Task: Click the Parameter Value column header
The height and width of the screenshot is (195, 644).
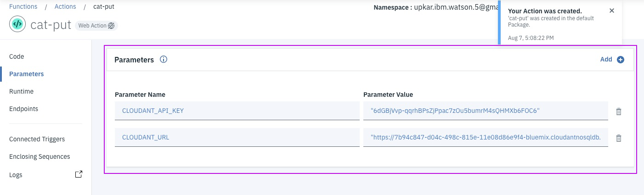Action: (388, 95)
